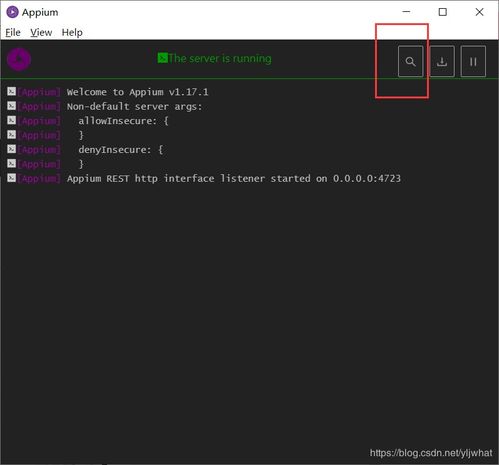The image size is (499, 465).
Task: Click the log icon beside the Non-default server args line
Action: coord(12,106)
